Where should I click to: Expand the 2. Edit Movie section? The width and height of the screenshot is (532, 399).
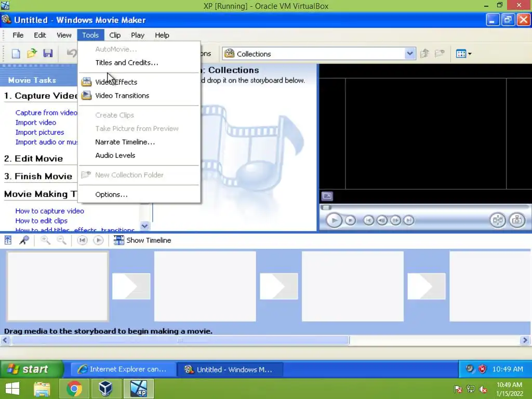coord(34,158)
